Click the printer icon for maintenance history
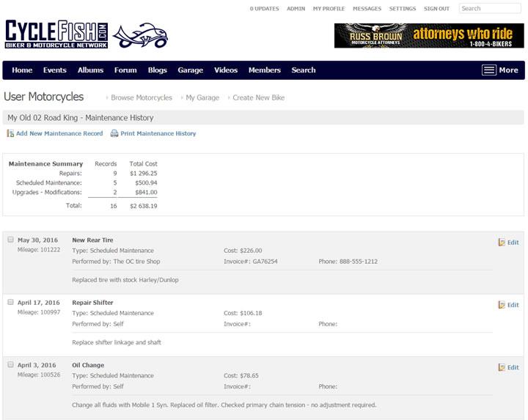This screenshot has height=420, width=528. tap(114, 133)
